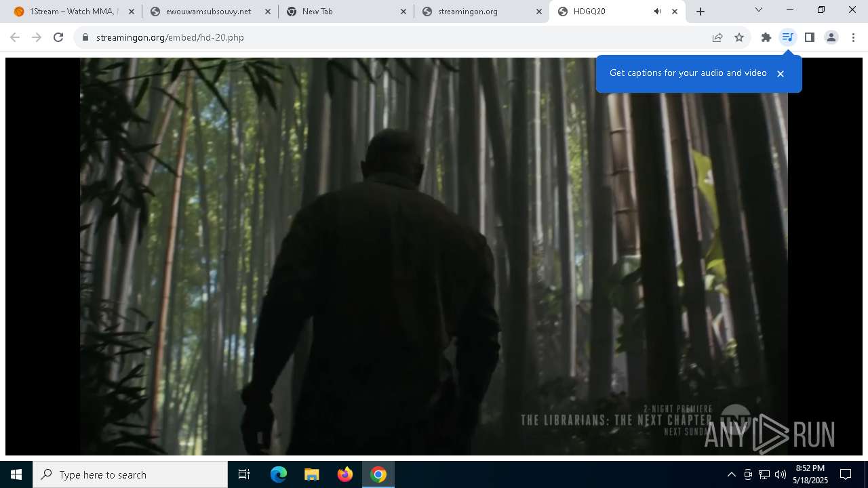Minimize the Chrome window
868x488 pixels.
pyautogui.click(x=790, y=10)
